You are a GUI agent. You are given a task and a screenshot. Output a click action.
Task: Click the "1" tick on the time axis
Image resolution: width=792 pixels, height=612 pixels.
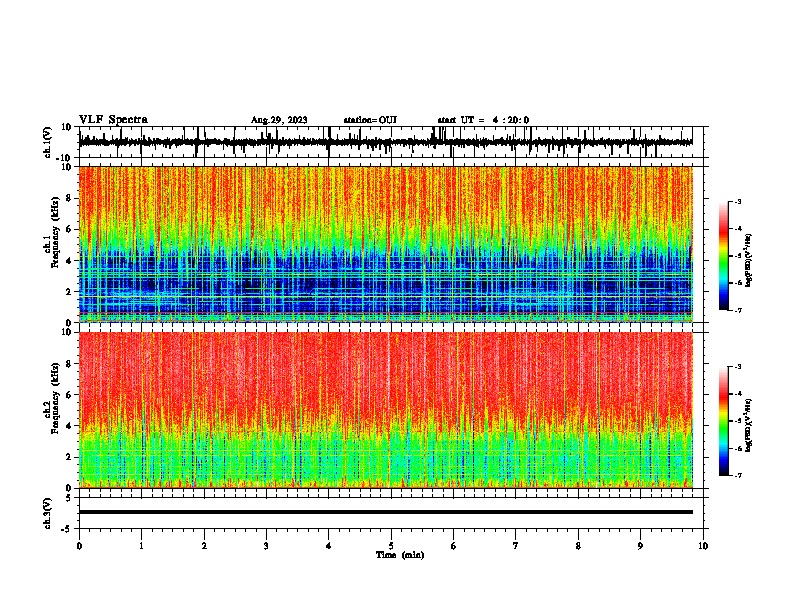click(x=141, y=546)
